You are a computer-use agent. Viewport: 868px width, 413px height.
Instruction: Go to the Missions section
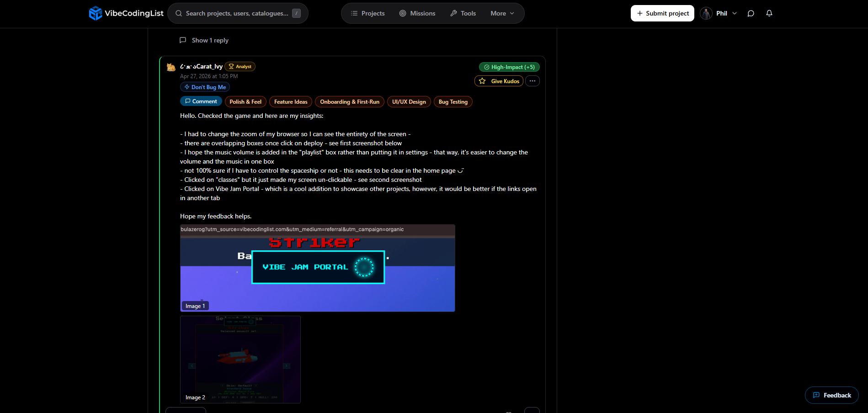417,13
